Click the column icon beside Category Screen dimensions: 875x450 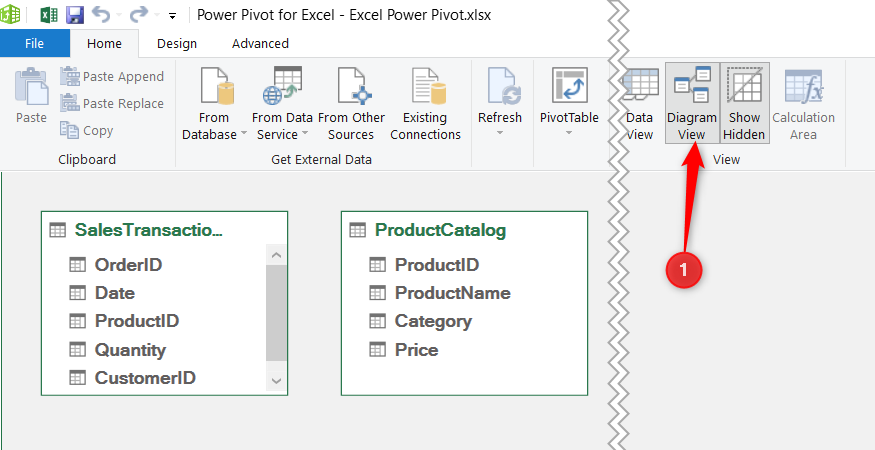point(378,321)
